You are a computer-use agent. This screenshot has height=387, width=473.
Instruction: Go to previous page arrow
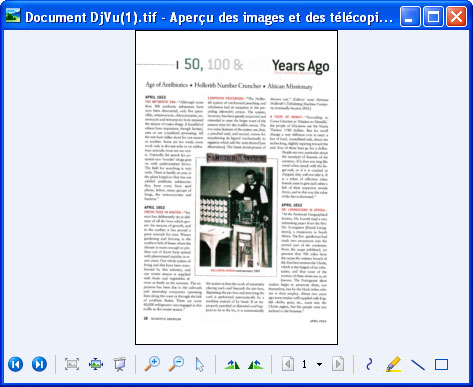[x=288, y=364]
